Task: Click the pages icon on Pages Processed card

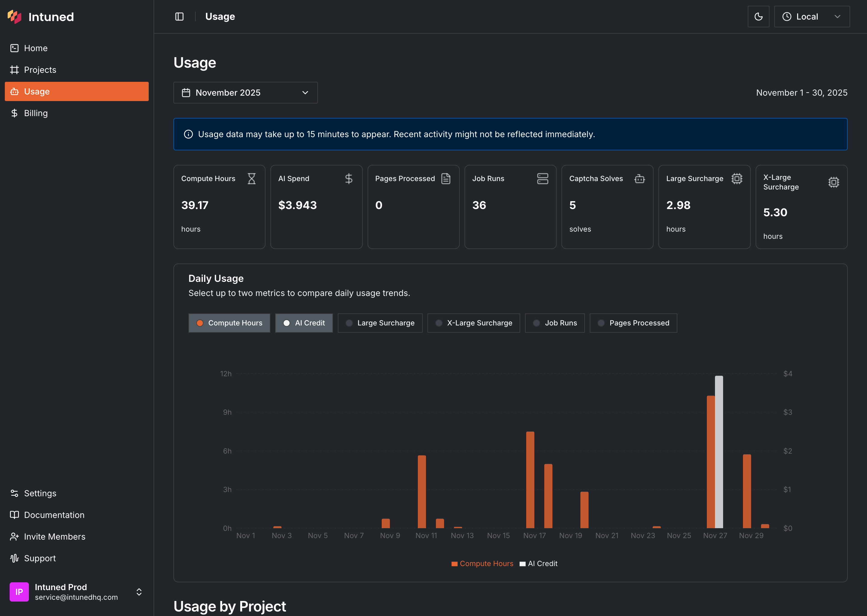Action: coord(446,179)
